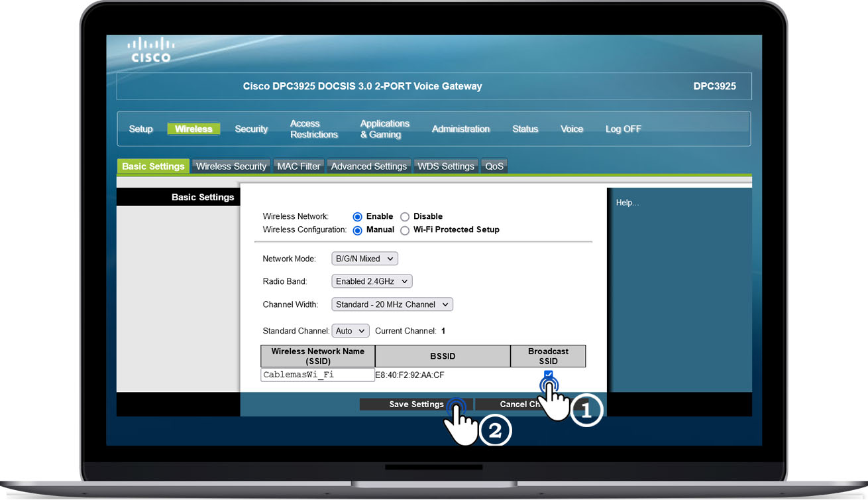Open the Help... link
Screen dimensions: 868x500
(x=627, y=203)
